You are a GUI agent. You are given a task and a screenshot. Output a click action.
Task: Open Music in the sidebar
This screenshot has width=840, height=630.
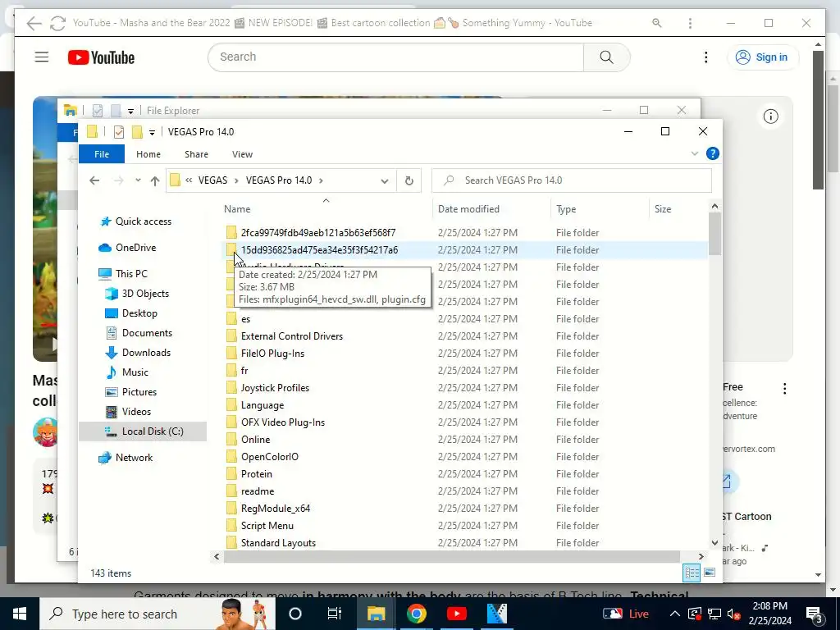click(127, 372)
